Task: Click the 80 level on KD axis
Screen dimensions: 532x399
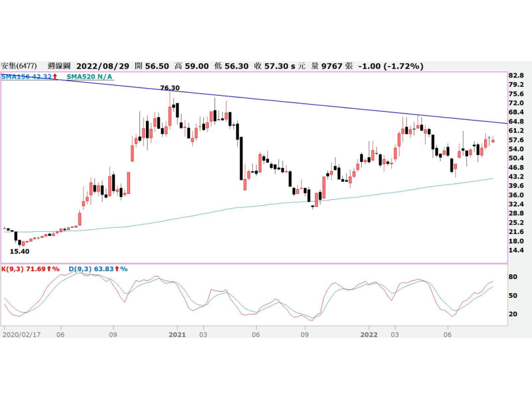Action: [x=514, y=277]
